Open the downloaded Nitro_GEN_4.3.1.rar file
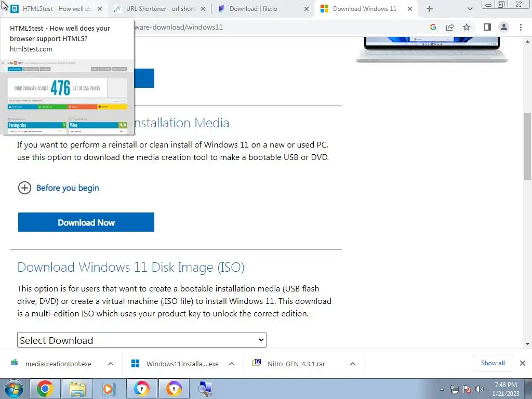532x399 pixels. point(289,364)
